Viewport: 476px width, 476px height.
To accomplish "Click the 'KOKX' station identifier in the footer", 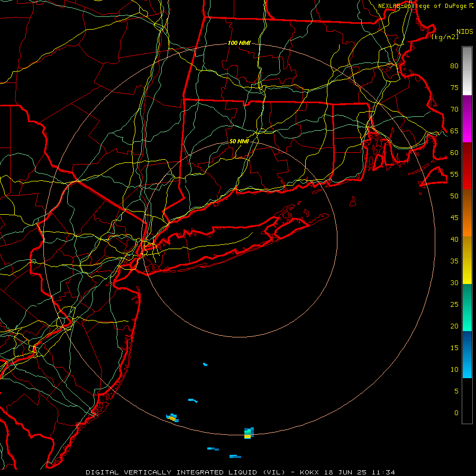I will tap(309, 472).
